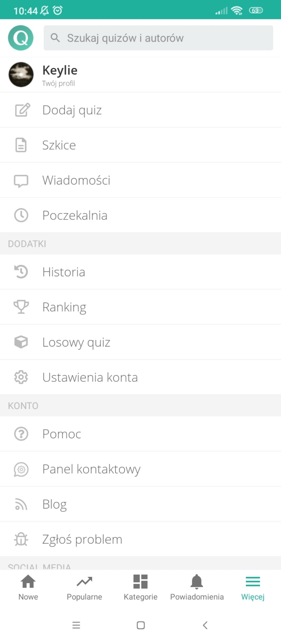Select the Losowy quiz dice icon
This screenshot has height=644, width=281.
[x=21, y=342]
